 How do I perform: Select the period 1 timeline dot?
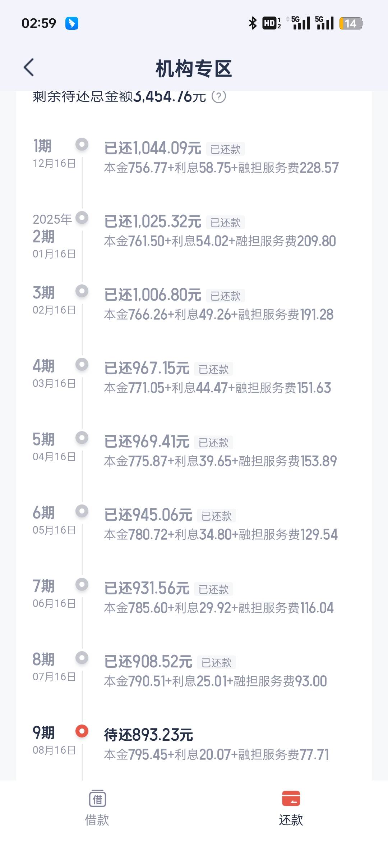coord(82,145)
